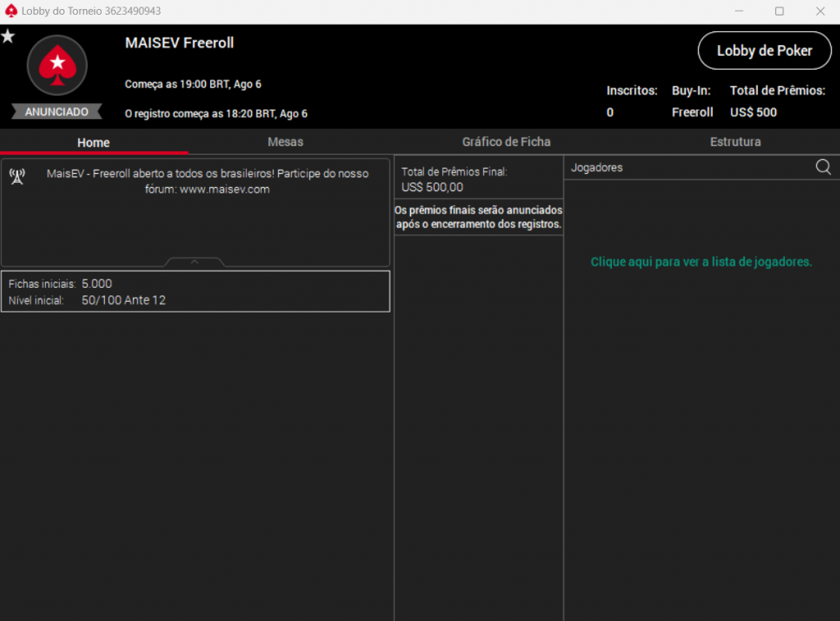Viewport: 840px width, 621px height.
Task: Click the 'Os prêmios finais serão anunciados' note
Action: [478, 217]
